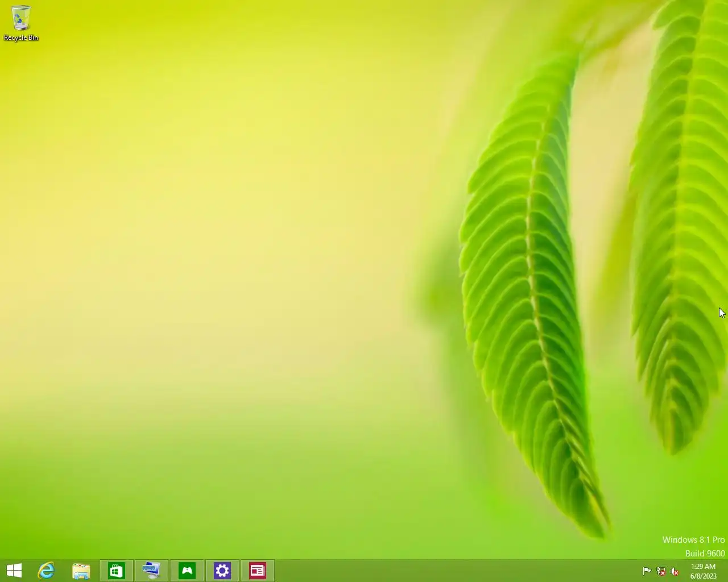Open the taskbar clock showing 1:29 AM
This screenshot has height=582, width=728.
[704, 571]
